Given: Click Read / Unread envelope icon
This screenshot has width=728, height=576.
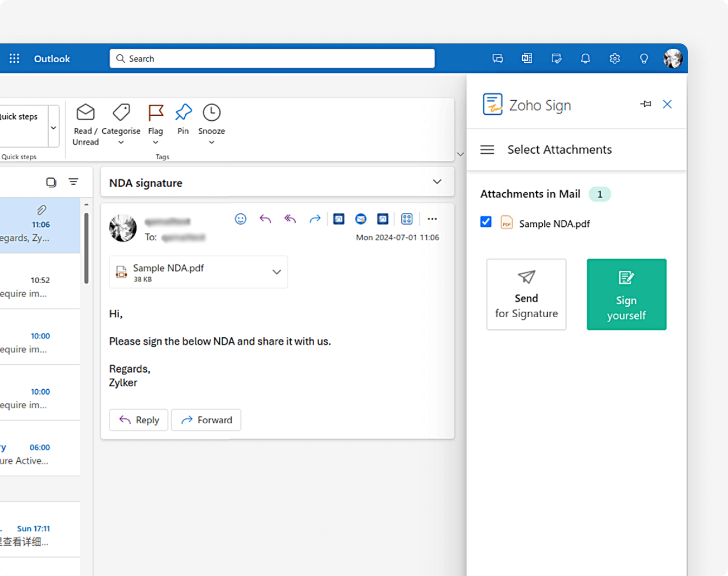Looking at the screenshot, I should point(86,113).
